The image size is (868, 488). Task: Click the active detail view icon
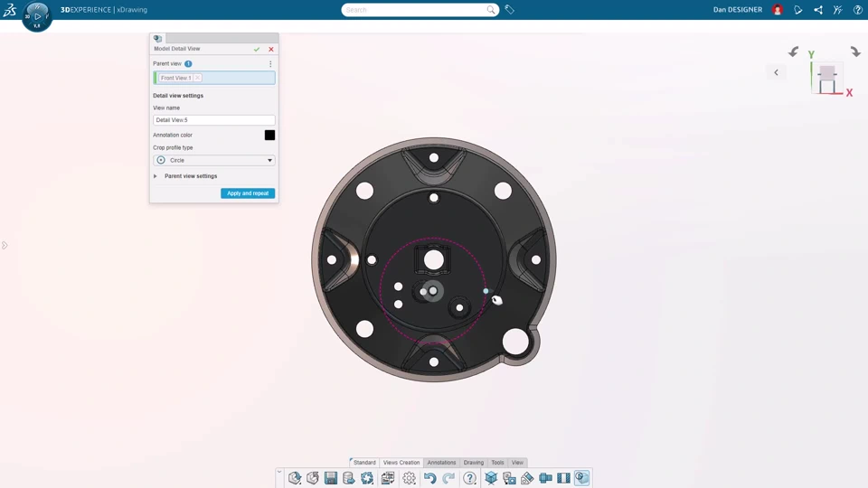pyautogui.click(x=581, y=478)
